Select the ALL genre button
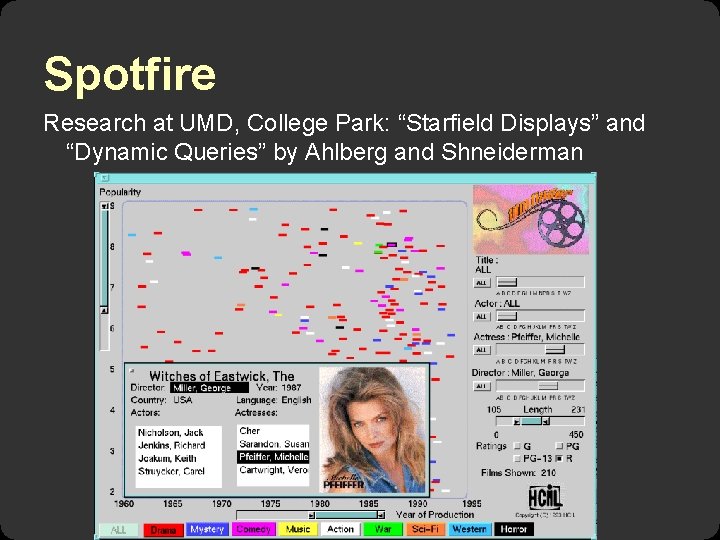The image size is (720, 540). pyautogui.click(x=118, y=529)
